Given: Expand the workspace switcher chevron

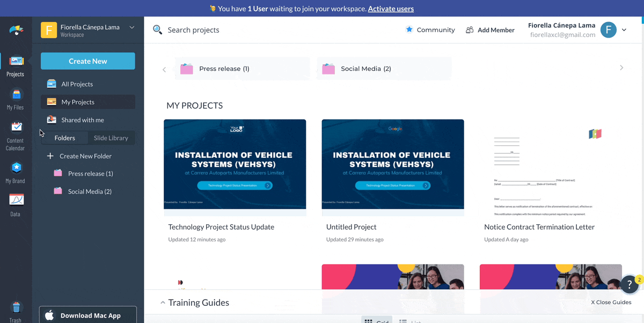Looking at the screenshot, I should click(132, 27).
